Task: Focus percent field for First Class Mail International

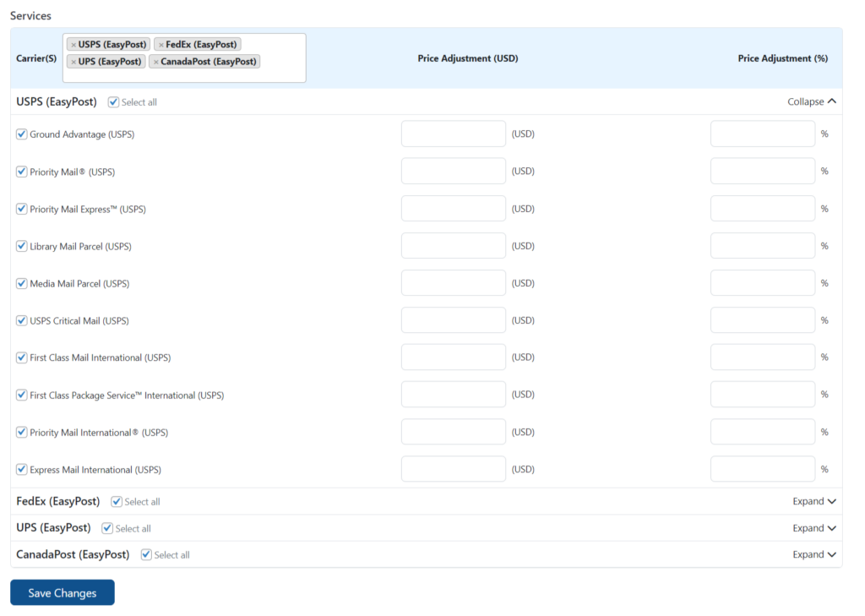Action: pyautogui.click(x=763, y=357)
